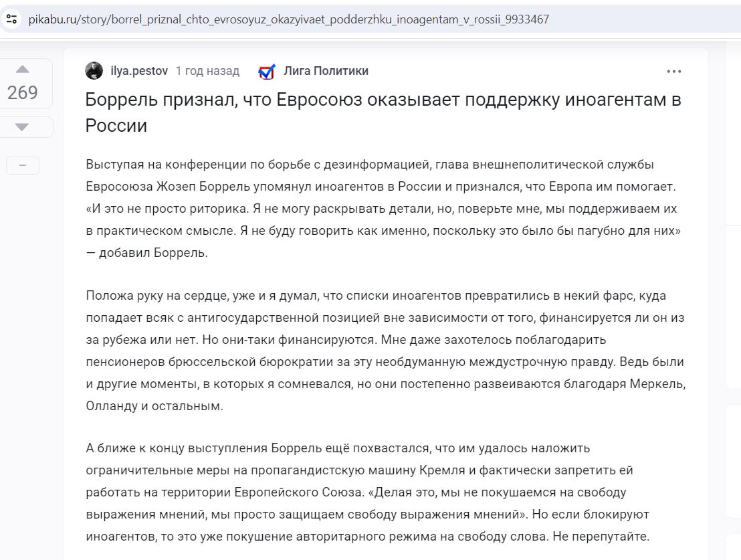Image resolution: width=741 pixels, height=560 pixels.
Task: Expand the three-dots post options menu
Action: pyautogui.click(x=674, y=72)
